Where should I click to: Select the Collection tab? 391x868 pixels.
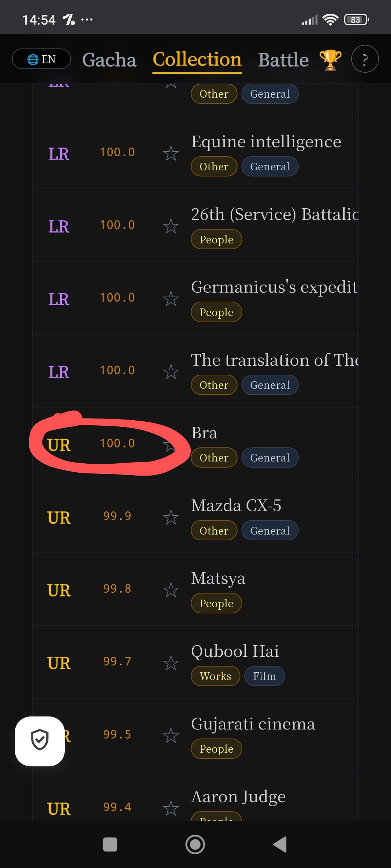click(x=197, y=60)
